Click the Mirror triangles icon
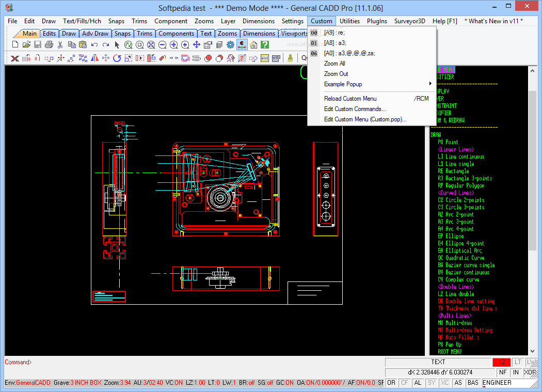Image resolution: width=542 pixels, height=392 pixels. click(x=94, y=58)
